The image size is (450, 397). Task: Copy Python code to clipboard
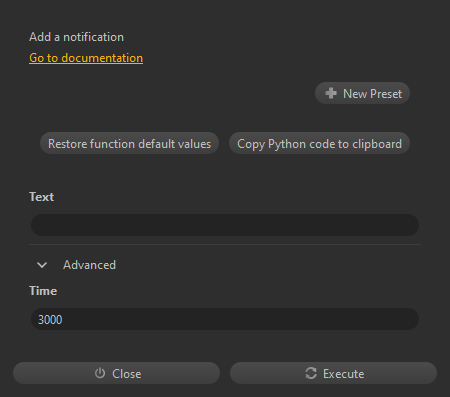point(319,143)
